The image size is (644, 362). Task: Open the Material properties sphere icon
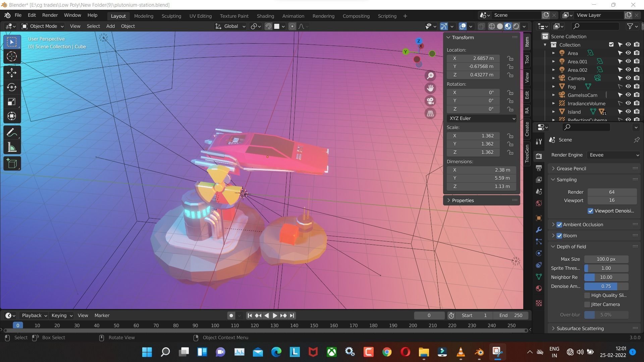(x=539, y=289)
